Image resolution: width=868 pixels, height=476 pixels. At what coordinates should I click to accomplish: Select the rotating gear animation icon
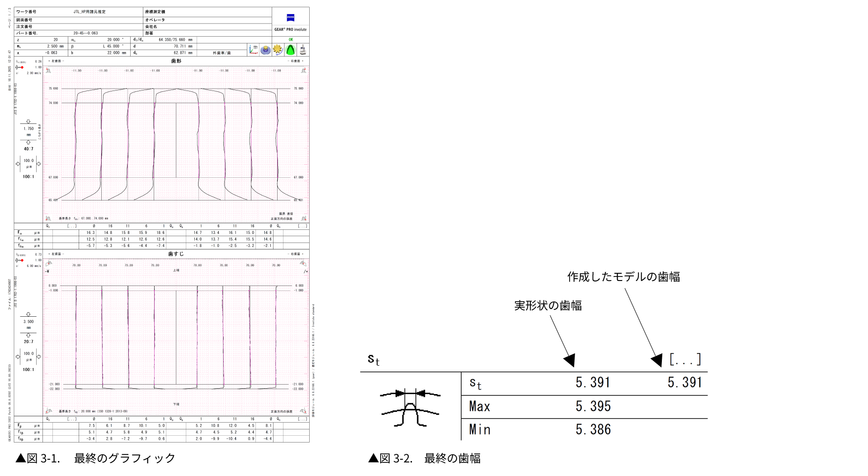278,50
